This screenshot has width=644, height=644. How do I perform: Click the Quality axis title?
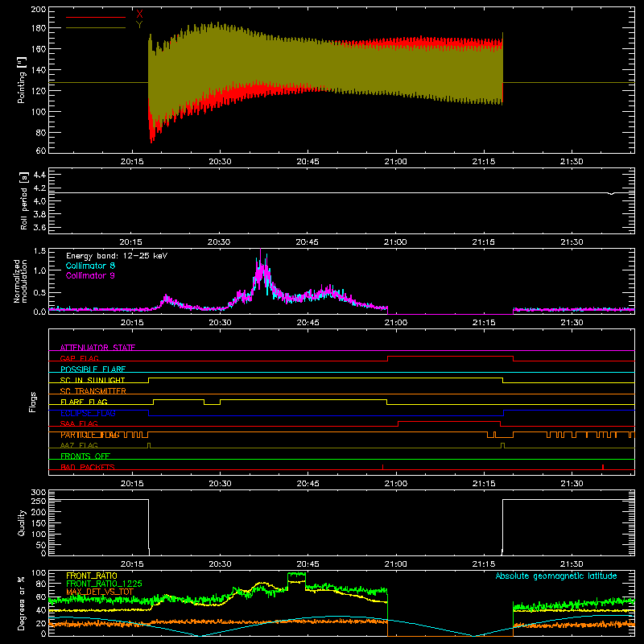pyautogui.click(x=22, y=522)
